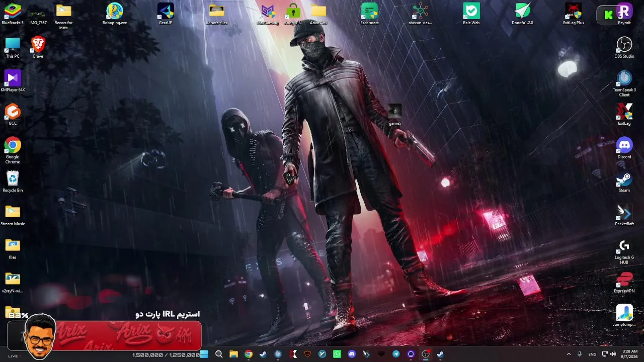This screenshot has width=644, height=362.
Task: Open This PC on the desktop
Action: (13, 47)
